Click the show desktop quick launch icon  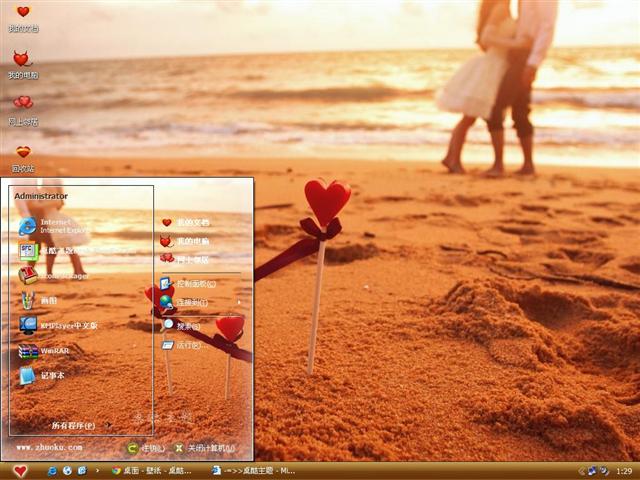82,471
